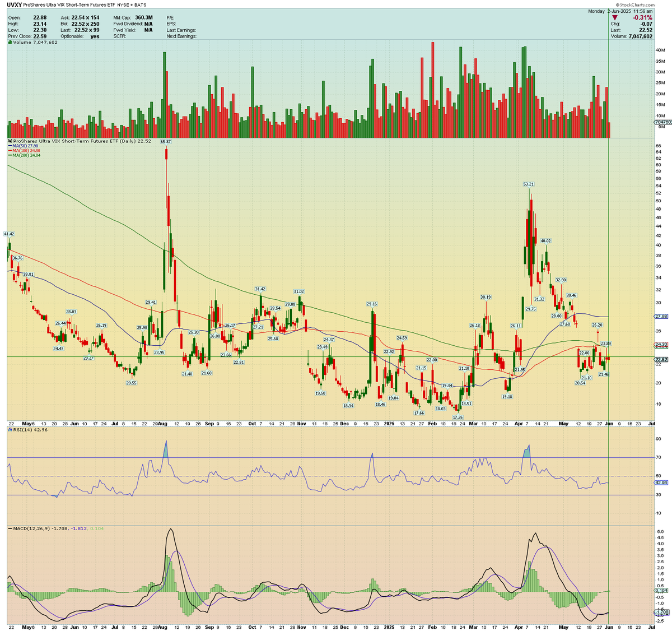Click the 24.30 MA value tag on the price axis
The image size is (672, 631).
tap(661, 345)
